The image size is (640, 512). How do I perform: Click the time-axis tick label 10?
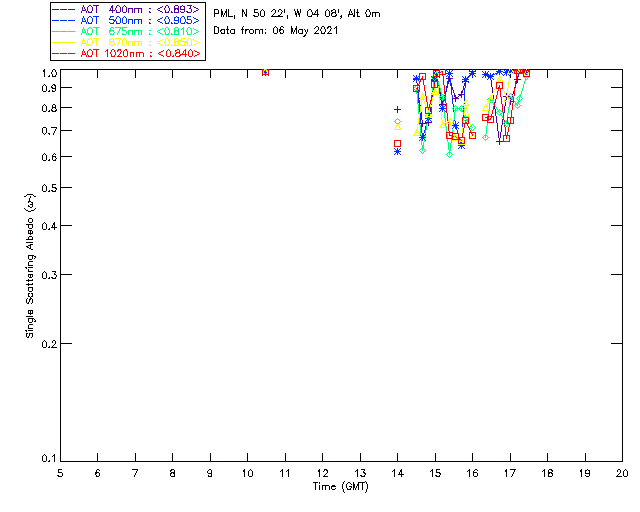tap(247, 473)
